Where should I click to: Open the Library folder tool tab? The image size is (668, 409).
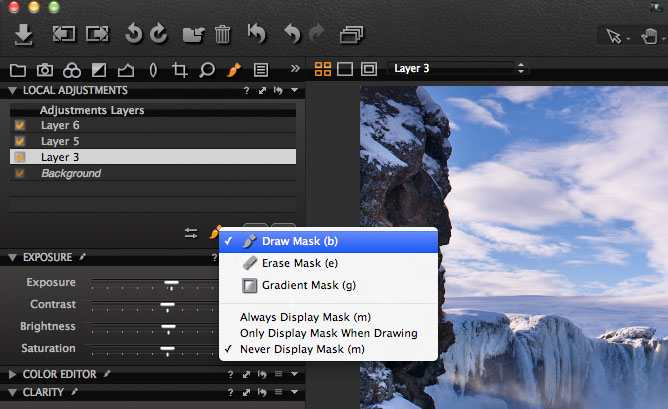click(18, 70)
